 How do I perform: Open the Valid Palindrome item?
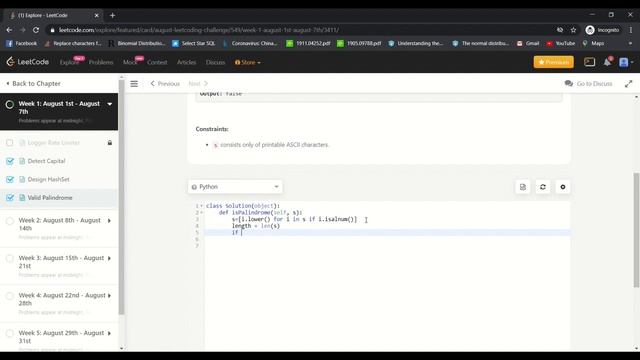coord(50,198)
